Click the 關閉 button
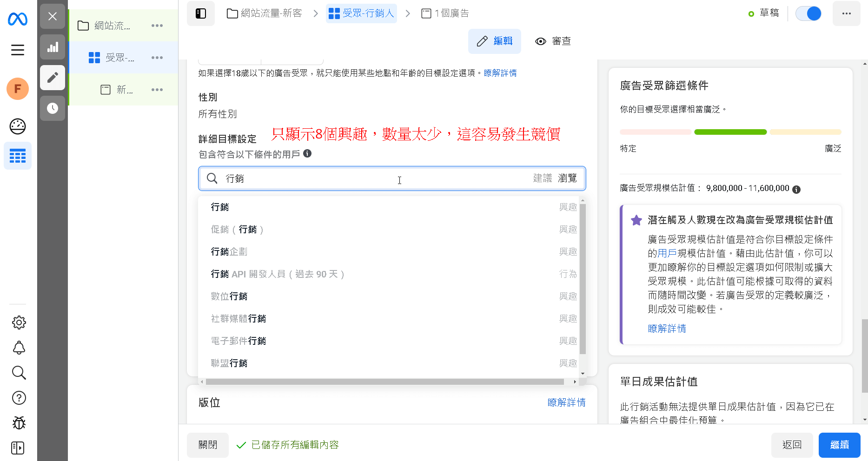This screenshot has width=868, height=461. pos(208,445)
